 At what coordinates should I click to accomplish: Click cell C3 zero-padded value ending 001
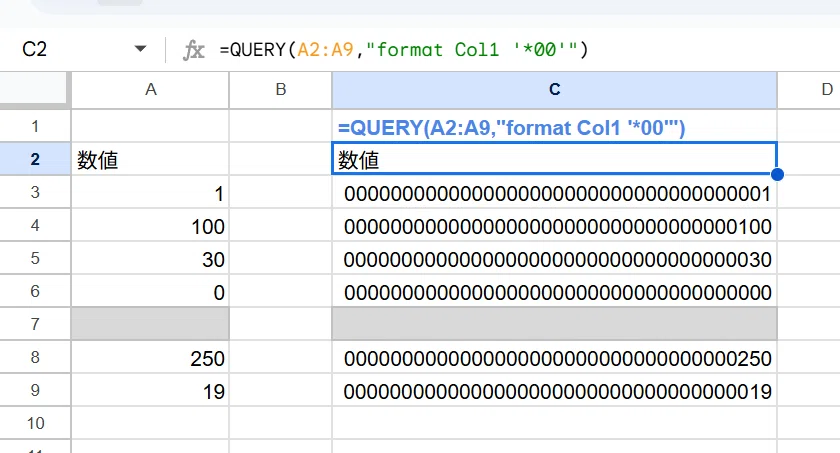(x=554, y=192)
